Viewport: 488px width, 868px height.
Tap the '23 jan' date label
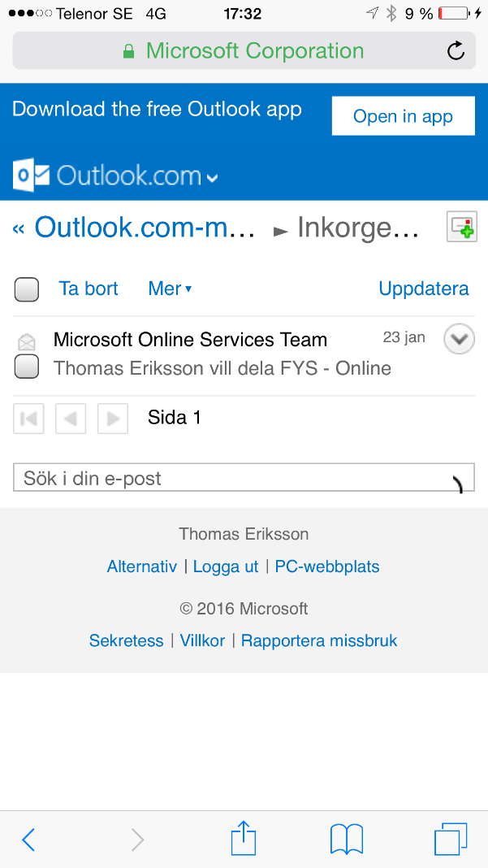(404, 337)
